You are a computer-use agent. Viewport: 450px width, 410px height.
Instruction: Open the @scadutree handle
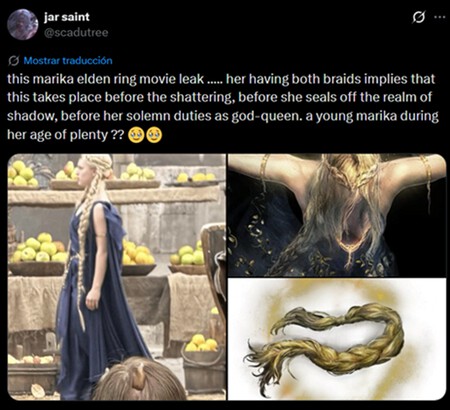(x=76, y=33)
